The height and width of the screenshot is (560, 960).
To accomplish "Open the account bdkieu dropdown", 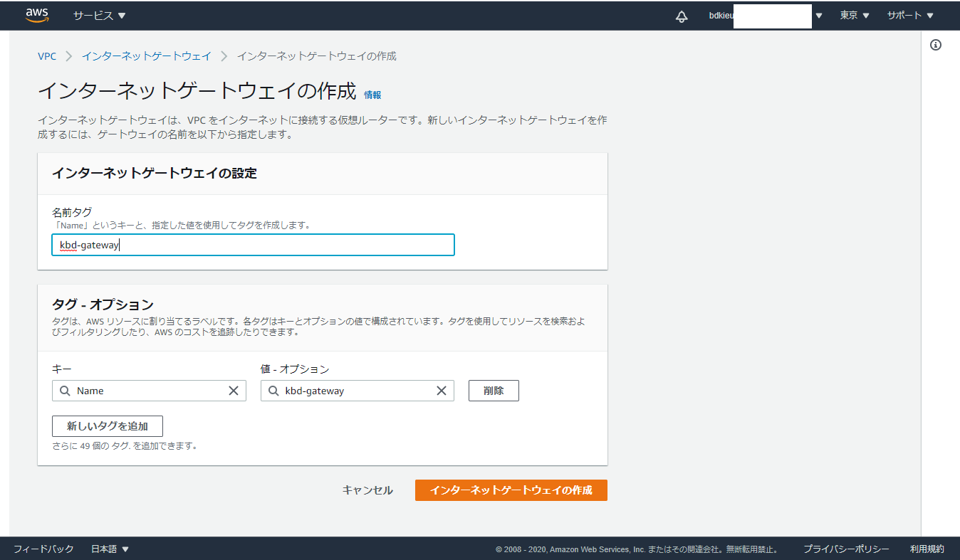I will coord(766,16).
